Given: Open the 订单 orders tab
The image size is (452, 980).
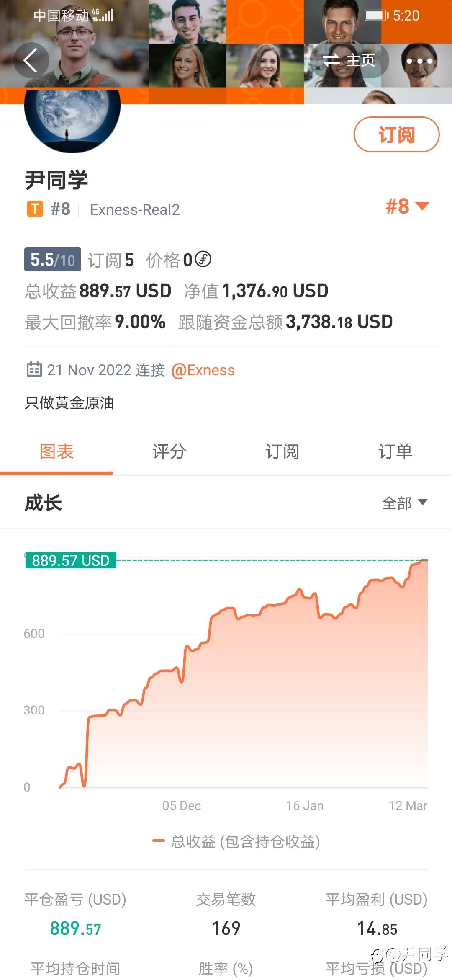Looking at the screenshot, I should [x=395, y=452].
